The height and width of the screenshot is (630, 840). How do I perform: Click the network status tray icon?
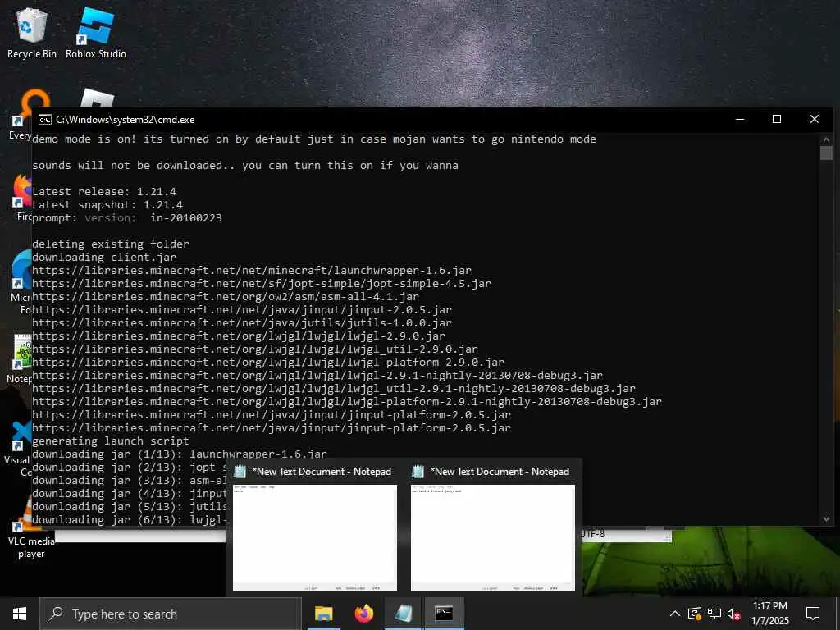[714, 614]
